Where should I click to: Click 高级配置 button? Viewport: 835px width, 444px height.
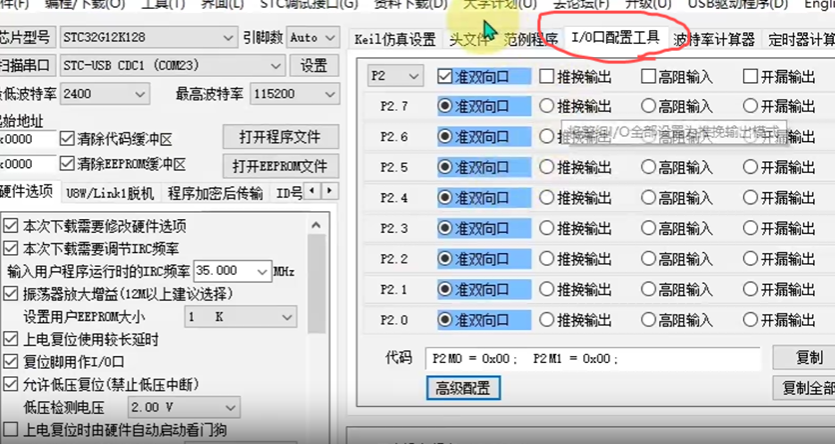click(x=463, y=388)
